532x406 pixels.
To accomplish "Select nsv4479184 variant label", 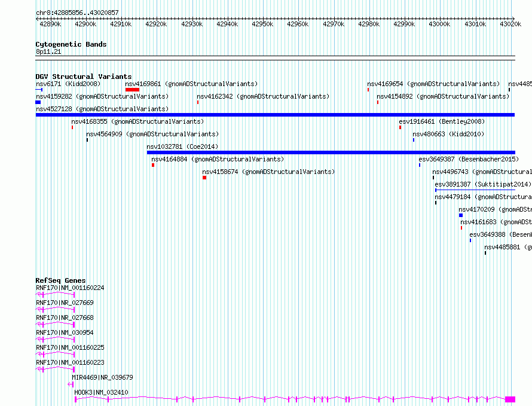I will 484,197.
